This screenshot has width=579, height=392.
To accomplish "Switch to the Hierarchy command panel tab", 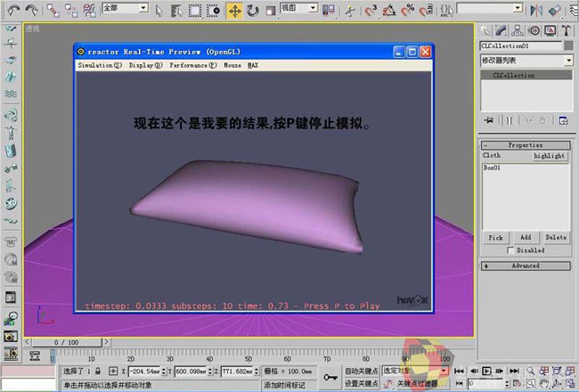I will [518, 30].
